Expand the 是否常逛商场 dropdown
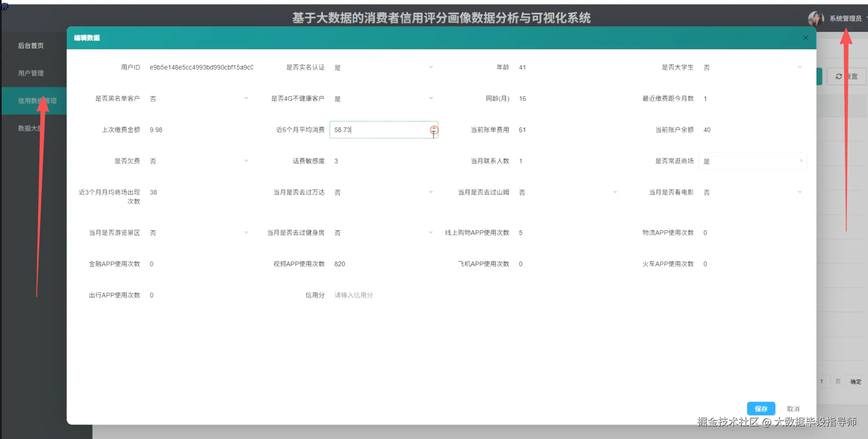The height and width of the screenshot is (439, 868). point(801,161)
